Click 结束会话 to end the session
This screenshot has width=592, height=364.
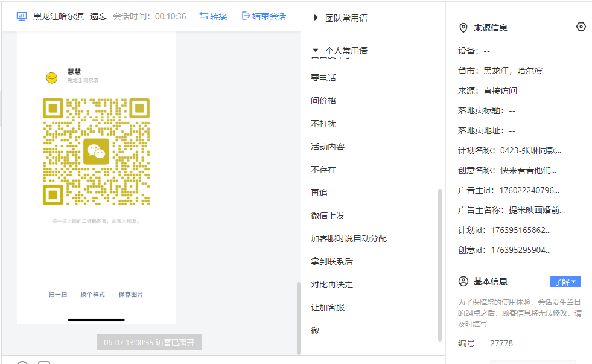tap(264, 16)
